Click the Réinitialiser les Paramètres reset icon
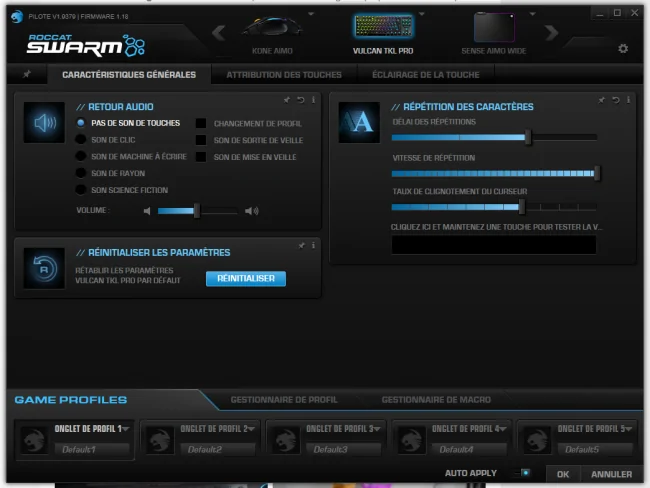This screenshot has width=650, height=488. [44, 269]
